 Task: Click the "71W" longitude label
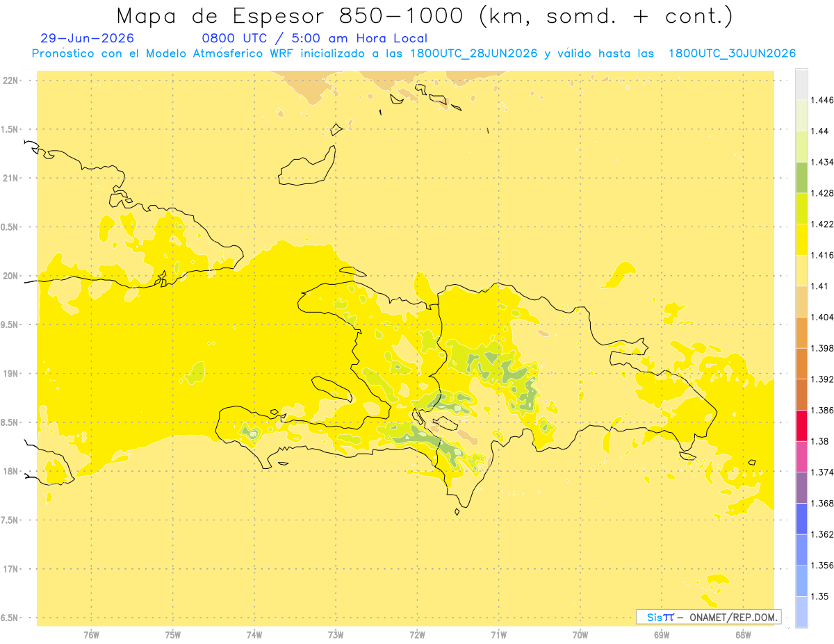[x=498, y=635]
